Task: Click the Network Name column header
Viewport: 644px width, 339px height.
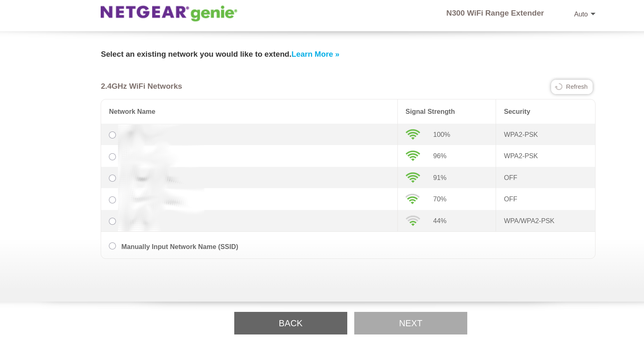Action: 132,111
